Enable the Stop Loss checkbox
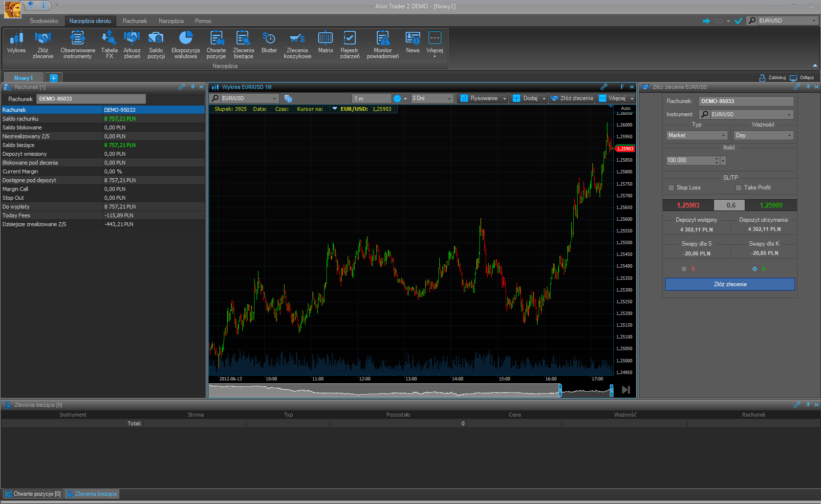Screen dimensions: 821x504 [671, 188]
